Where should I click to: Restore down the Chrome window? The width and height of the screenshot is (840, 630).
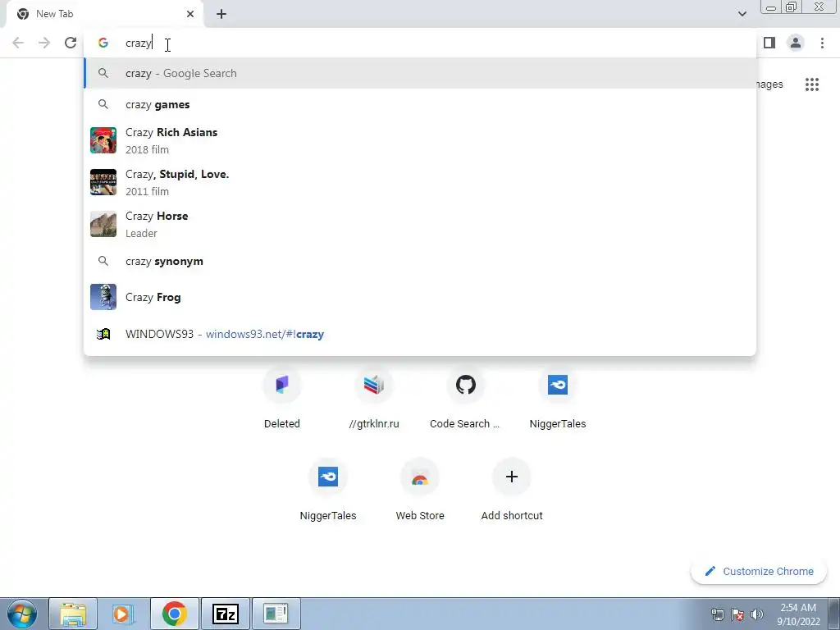(x=792, y=7)
